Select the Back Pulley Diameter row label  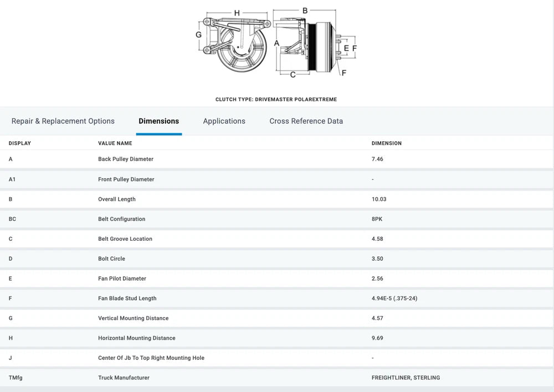point(126,159)
